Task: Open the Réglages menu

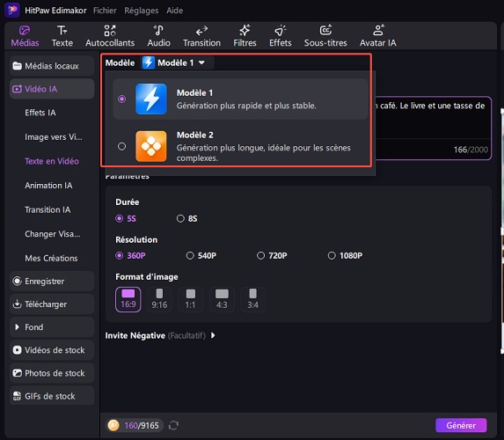Action: 142,11
